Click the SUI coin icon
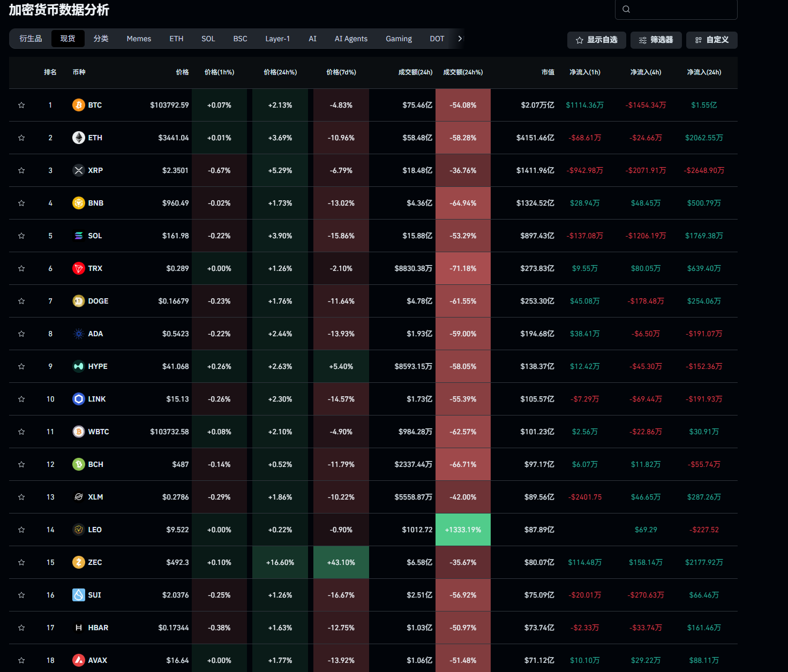Viewport: 788px width, 672px height. (79, 595)
